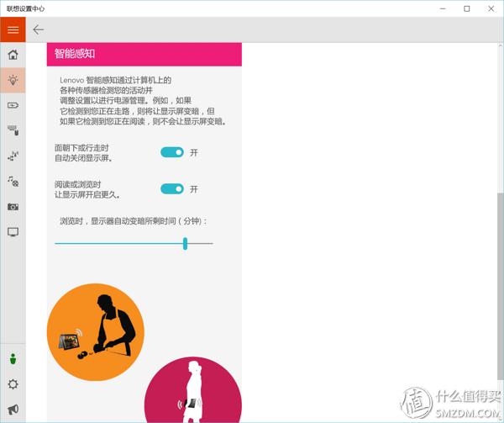Open the monitor display settings icon

tap(13, 232)
